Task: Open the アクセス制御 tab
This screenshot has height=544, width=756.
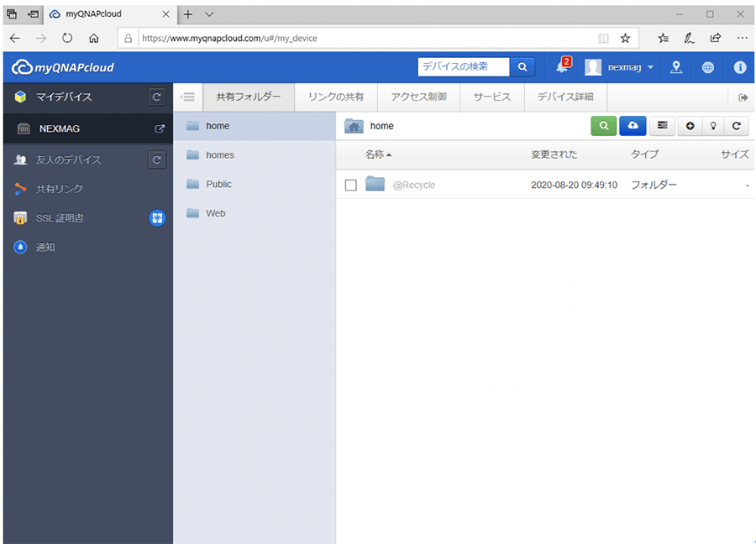Action: point(419,97)
